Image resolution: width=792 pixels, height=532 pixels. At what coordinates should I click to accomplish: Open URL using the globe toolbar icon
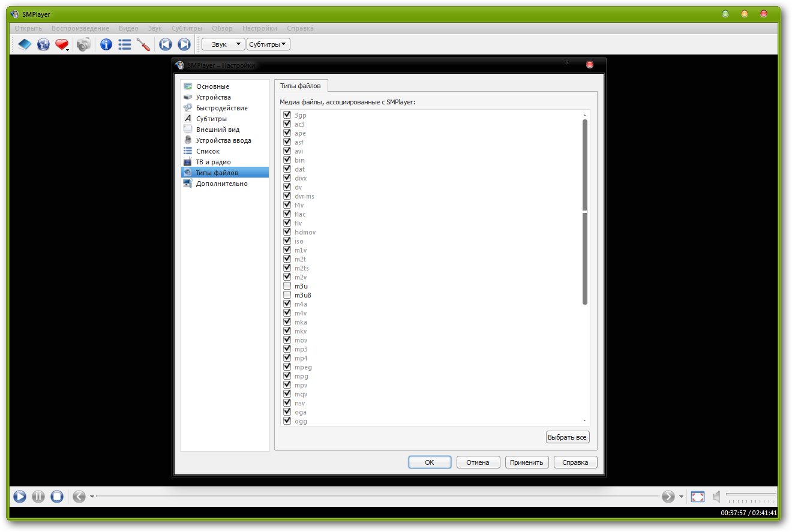click(x=43, y=44)
